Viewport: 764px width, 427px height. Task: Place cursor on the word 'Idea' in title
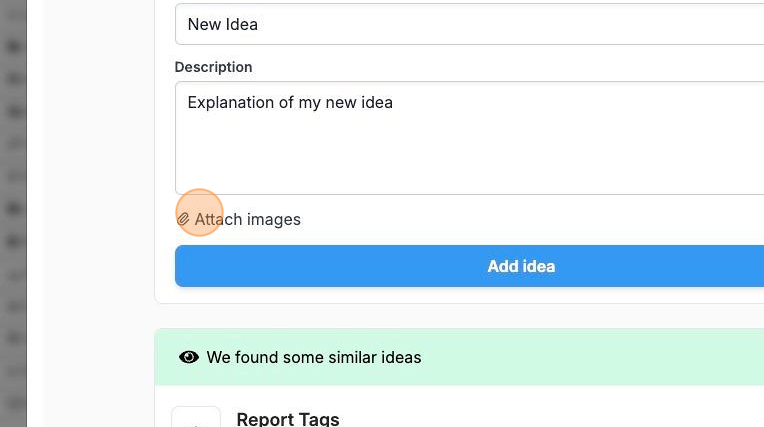coord(241,24)
